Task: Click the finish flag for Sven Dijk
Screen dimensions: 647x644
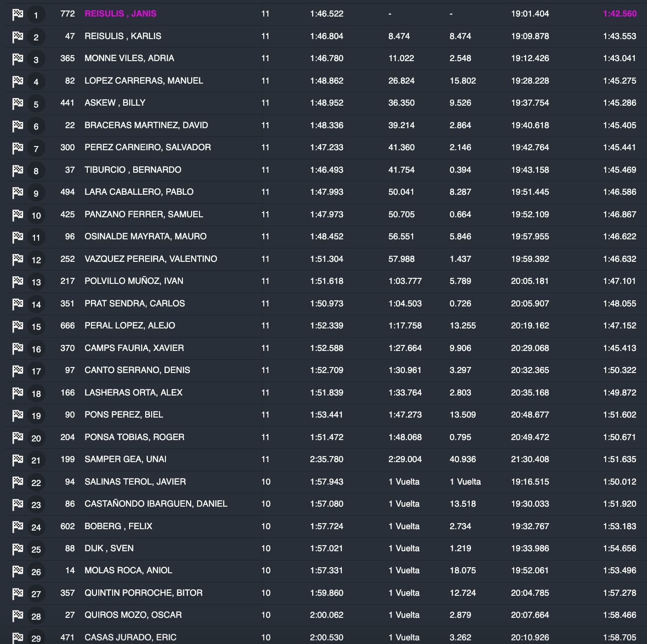Action: point(17,549)
